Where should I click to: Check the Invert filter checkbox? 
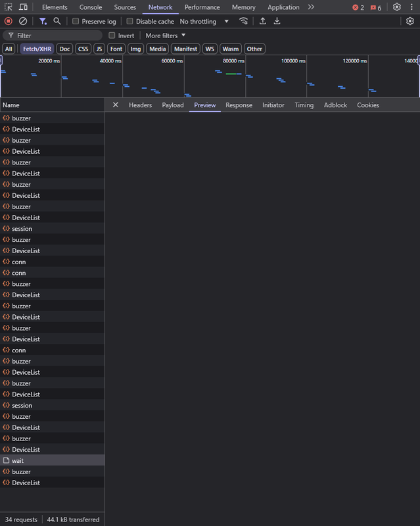112,36
